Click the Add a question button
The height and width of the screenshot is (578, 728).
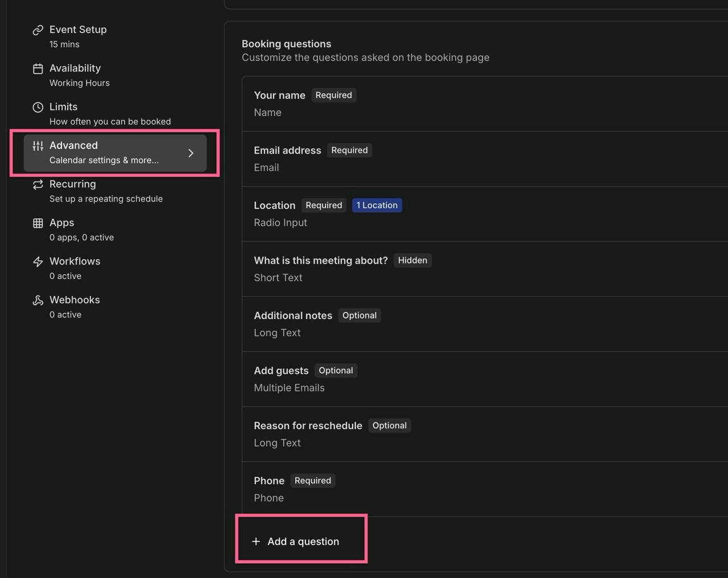coord(301,541)
